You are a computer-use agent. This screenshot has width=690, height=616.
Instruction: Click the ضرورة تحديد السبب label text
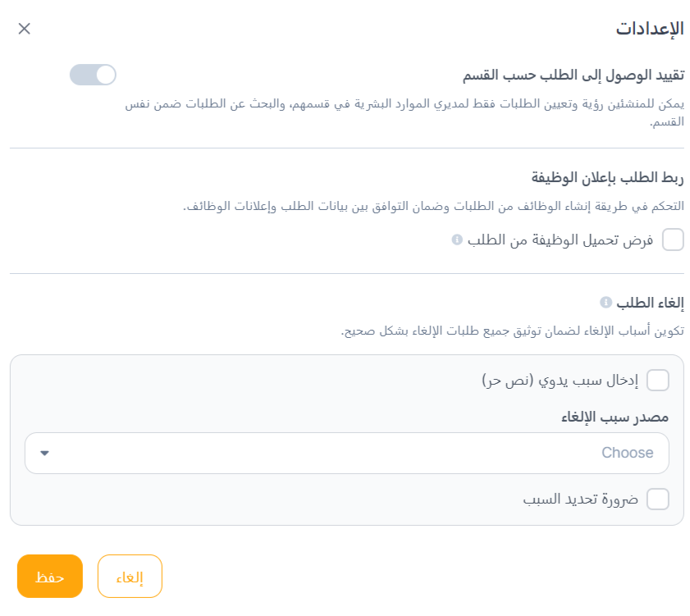(x=580, y=499)
